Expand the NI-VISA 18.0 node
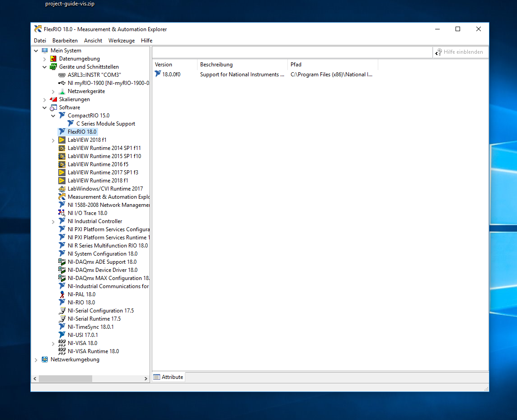The width and height of the screenshot is (517, 420). 53,344
